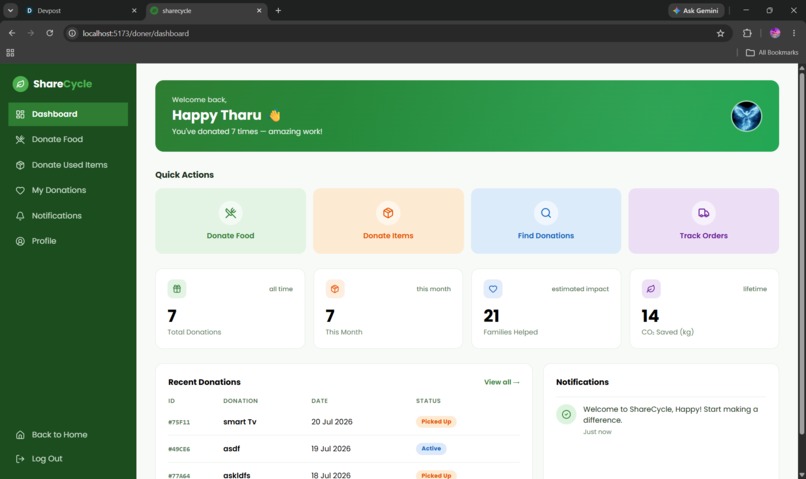Click the cube icon in Donate Items card
Screen dimensions: 806x479
pos(388,213)
